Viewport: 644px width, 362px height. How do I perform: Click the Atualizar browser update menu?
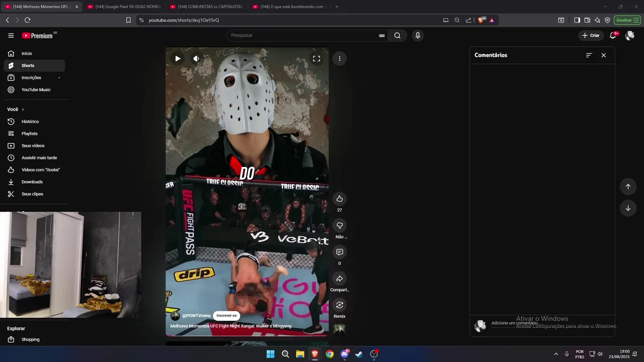coord(627,20)
